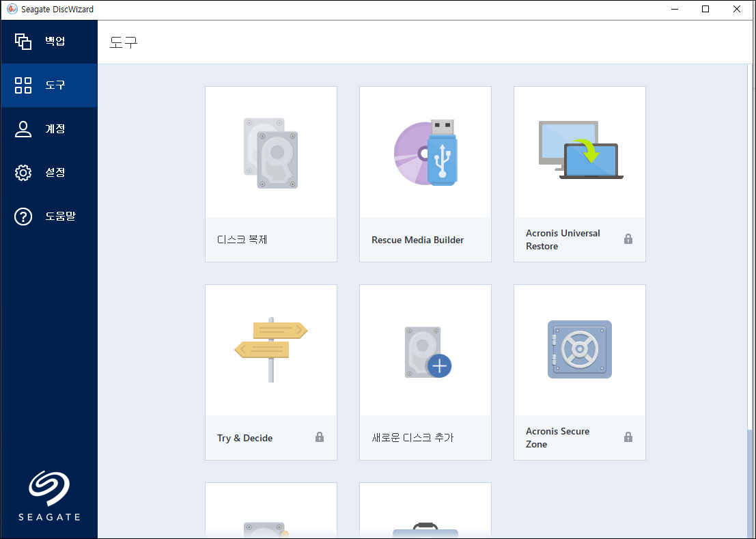This screenshot has height=539, width=756.
Task: Click the Rescue Media USB and disc icon
Action: coord(425,153)
